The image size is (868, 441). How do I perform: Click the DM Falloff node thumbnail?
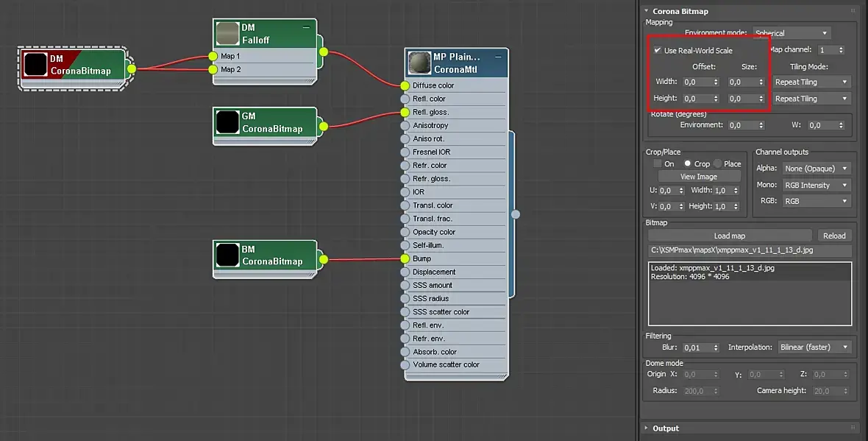click(x=227, y=33)
